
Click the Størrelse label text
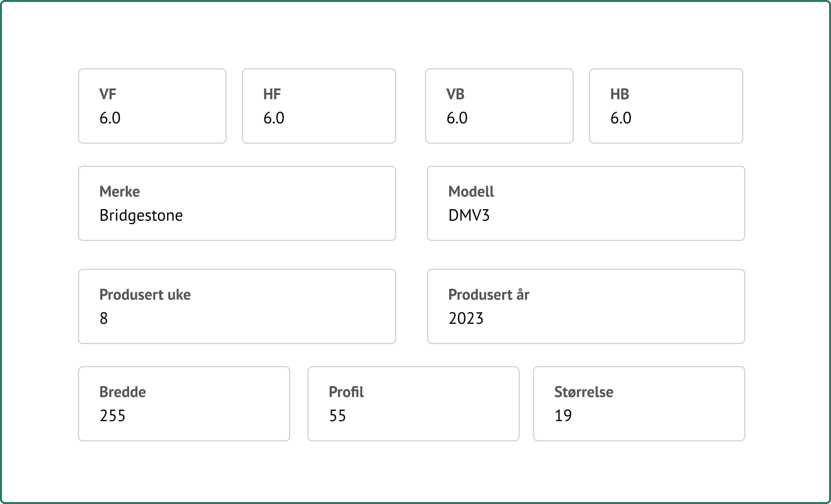(x=583, y=392)
